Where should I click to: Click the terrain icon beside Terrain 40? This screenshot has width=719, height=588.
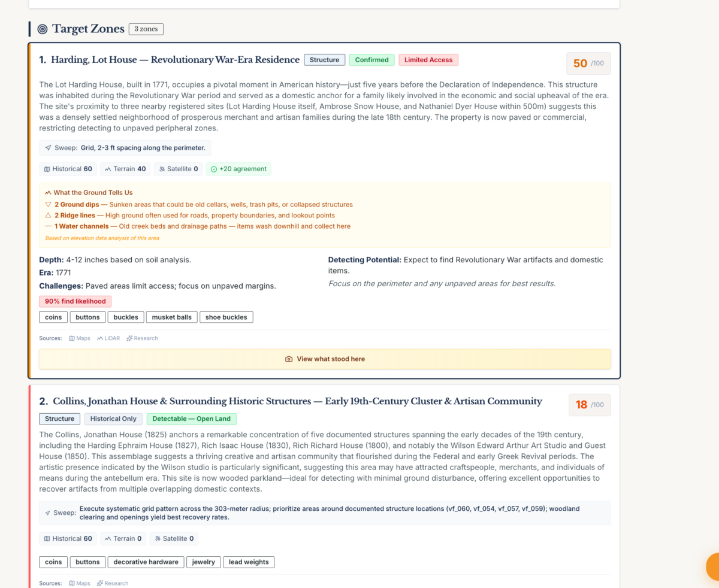coord(108,169)
